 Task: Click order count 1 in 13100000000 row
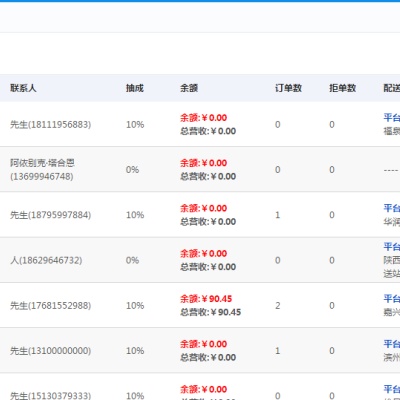278,351
